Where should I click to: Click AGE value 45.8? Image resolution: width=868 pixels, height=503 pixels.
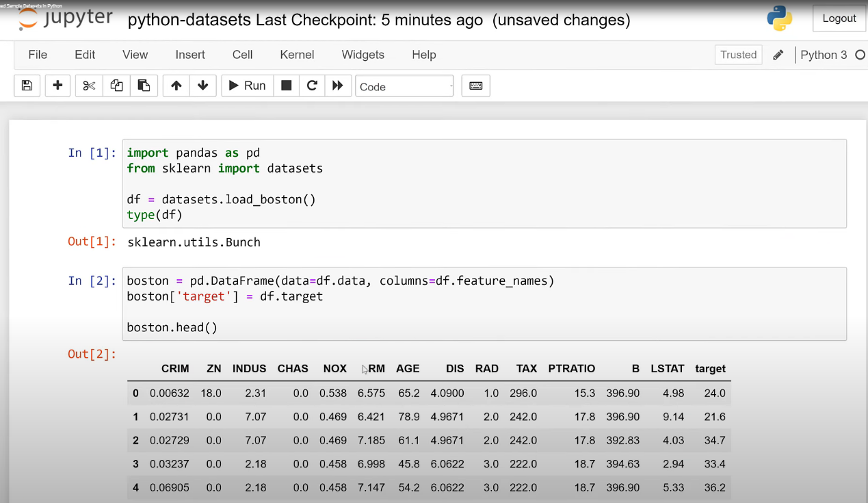pyautogui.click(x=409, y=464)
